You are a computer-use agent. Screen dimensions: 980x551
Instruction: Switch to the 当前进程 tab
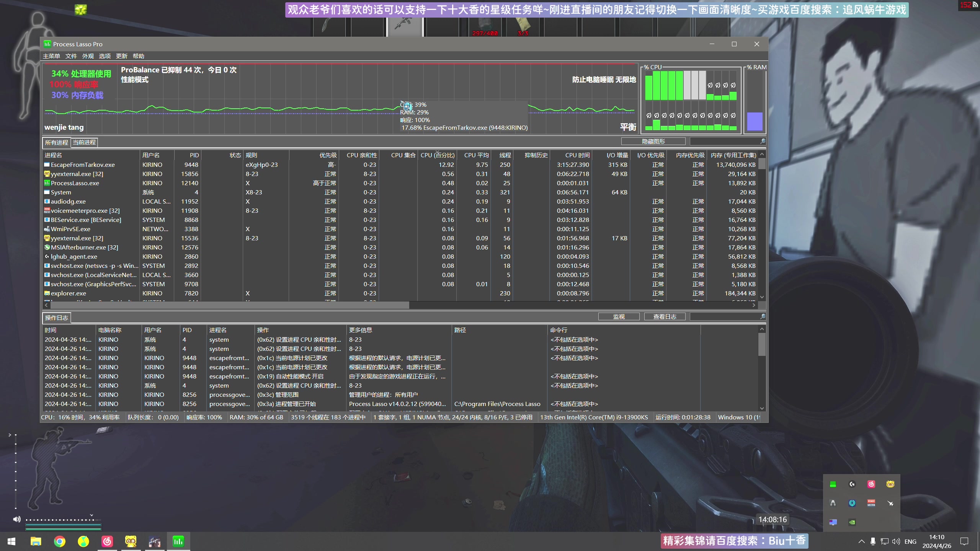pyautogui.click(x=84, y=142)
